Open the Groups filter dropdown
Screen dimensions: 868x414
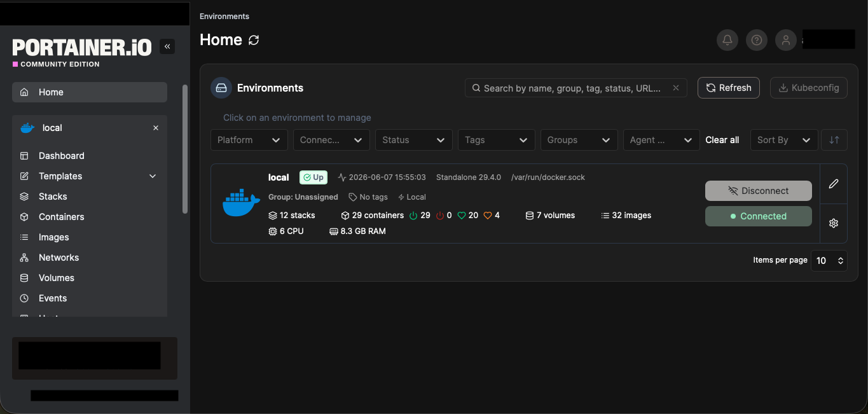point(579,140)
